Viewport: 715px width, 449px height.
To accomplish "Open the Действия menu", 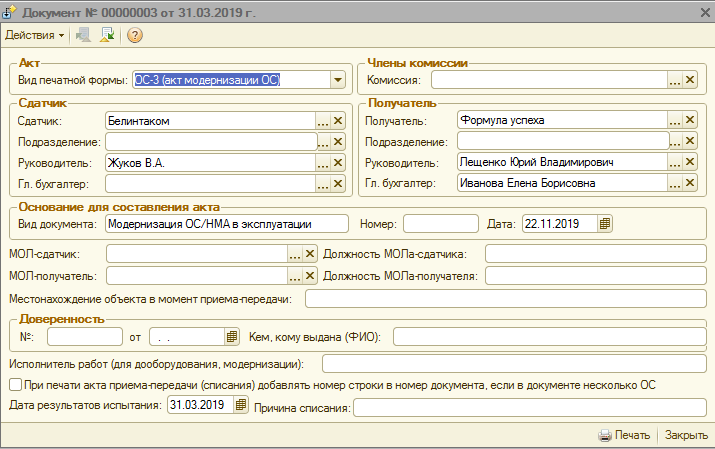I will (x=35, y=35).
